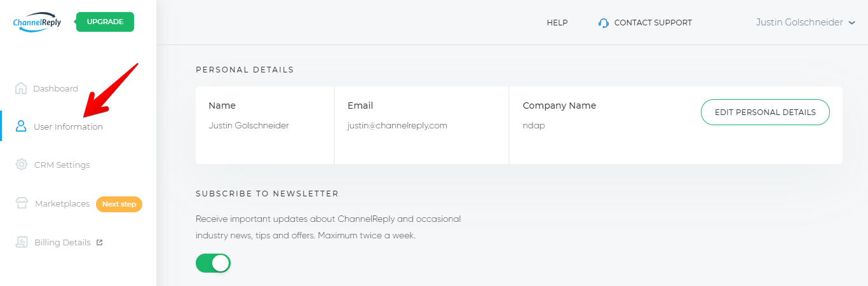The image size is (868, 286).
Task: Click the Billing Details receipt icon
Action: click(x=22, y=242)
